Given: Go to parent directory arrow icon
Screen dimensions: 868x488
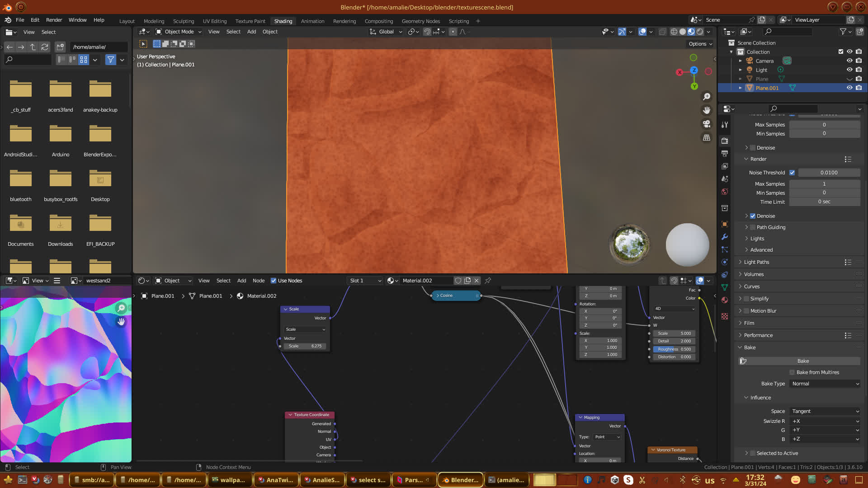Looking at the screenshot, I should [x=33, y=47].
